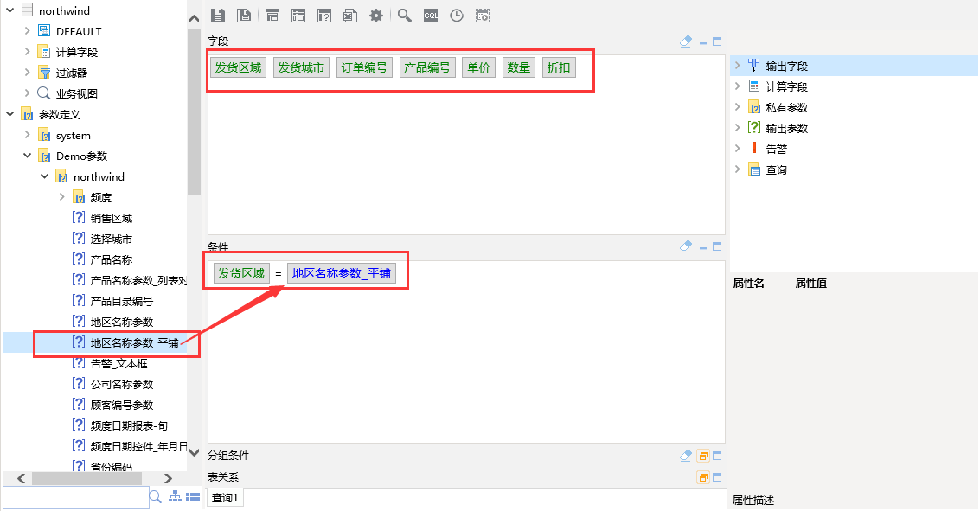Viewport: 980px width, 511px height.
Task: Expand the 频度 folder
Action: [62, 197]
